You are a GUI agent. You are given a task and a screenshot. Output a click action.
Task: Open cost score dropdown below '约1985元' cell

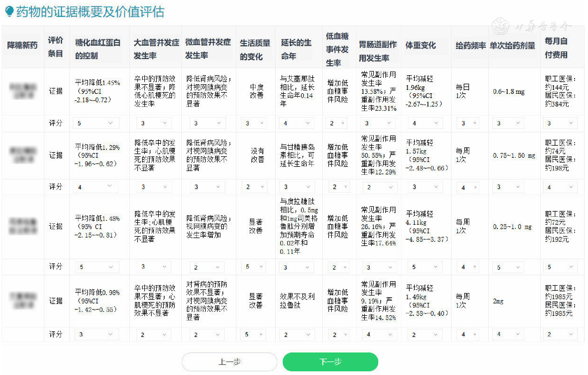(560, 334)
